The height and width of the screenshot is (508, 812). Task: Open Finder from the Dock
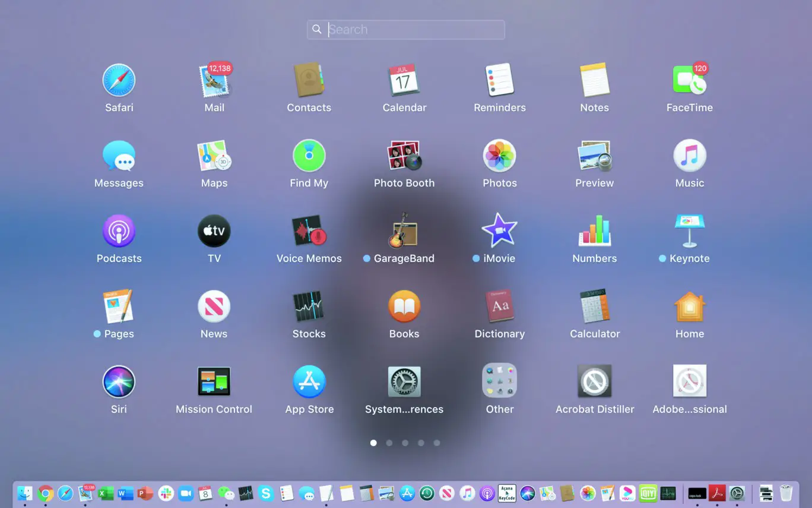(x=25, y=493)
